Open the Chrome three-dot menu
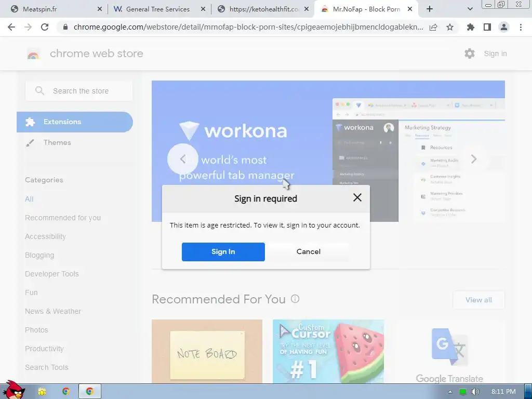 pyautogui.click(x=521, y=27)
